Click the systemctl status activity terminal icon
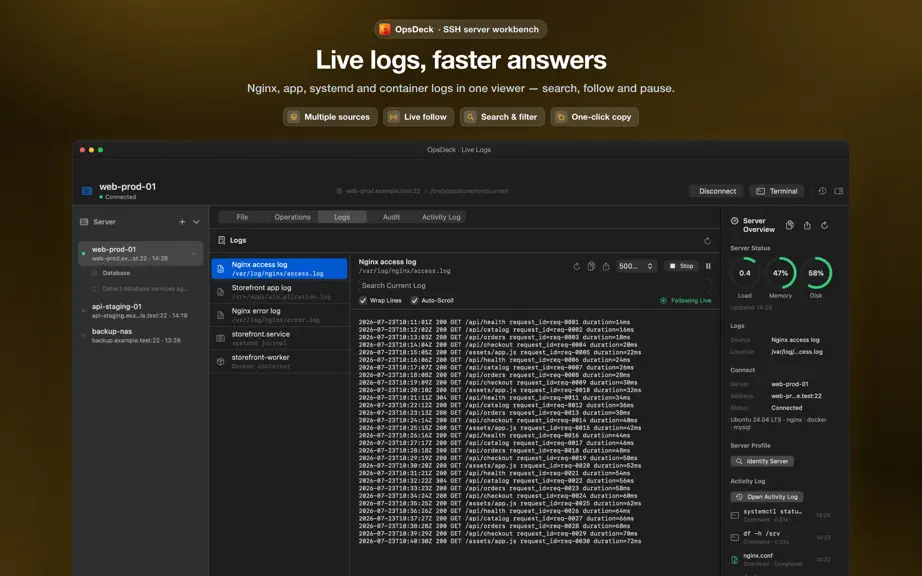 click(x=734, y=515)
